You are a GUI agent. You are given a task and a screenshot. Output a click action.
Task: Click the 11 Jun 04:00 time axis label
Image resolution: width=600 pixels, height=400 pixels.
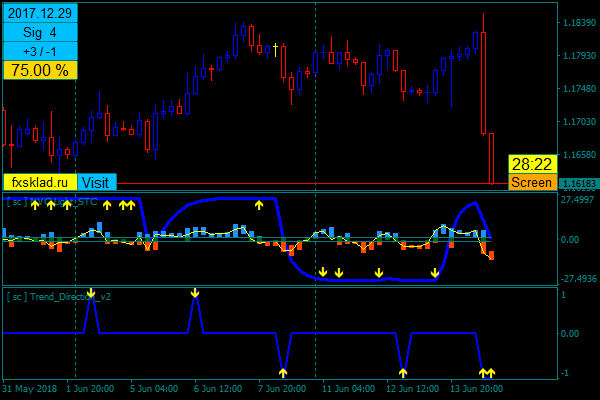click(x=348, y=389)
